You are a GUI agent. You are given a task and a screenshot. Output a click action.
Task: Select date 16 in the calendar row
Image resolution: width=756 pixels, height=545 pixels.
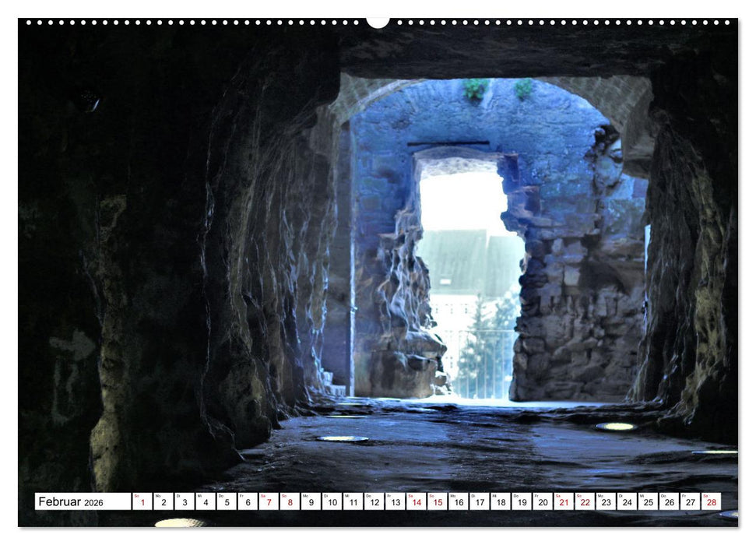point(458,501)
